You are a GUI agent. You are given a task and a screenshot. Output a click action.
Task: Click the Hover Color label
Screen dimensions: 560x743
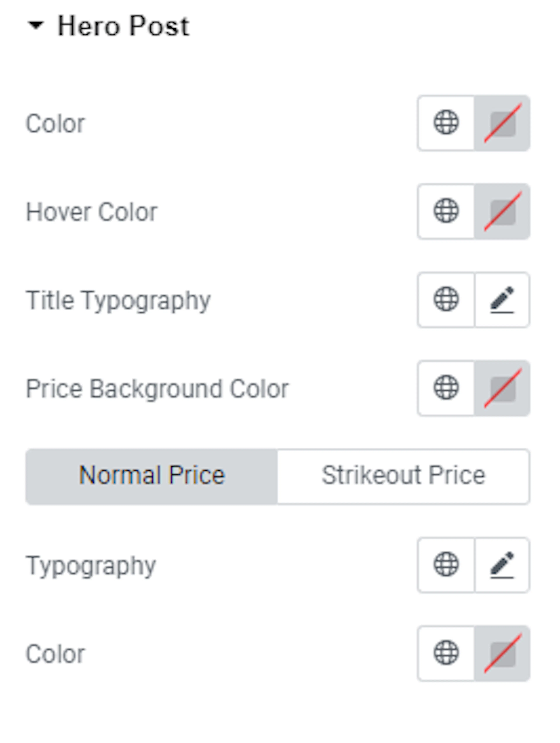pos(92,212)
